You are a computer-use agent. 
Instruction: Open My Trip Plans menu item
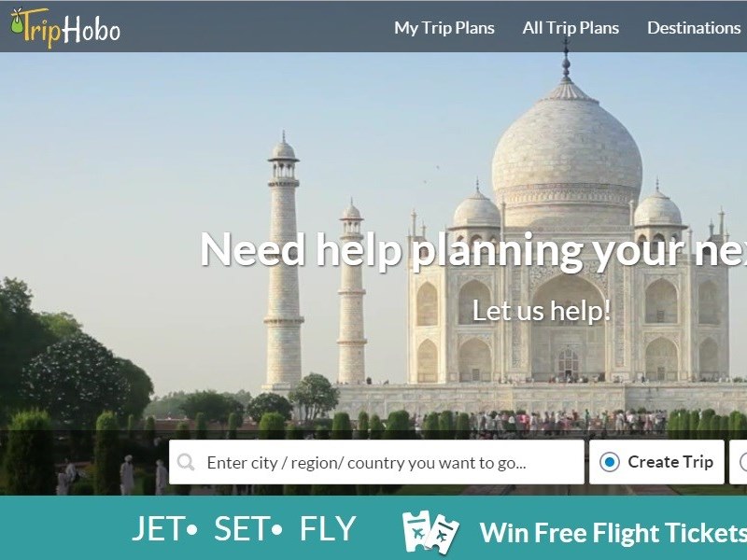click(x=444, y=28)
